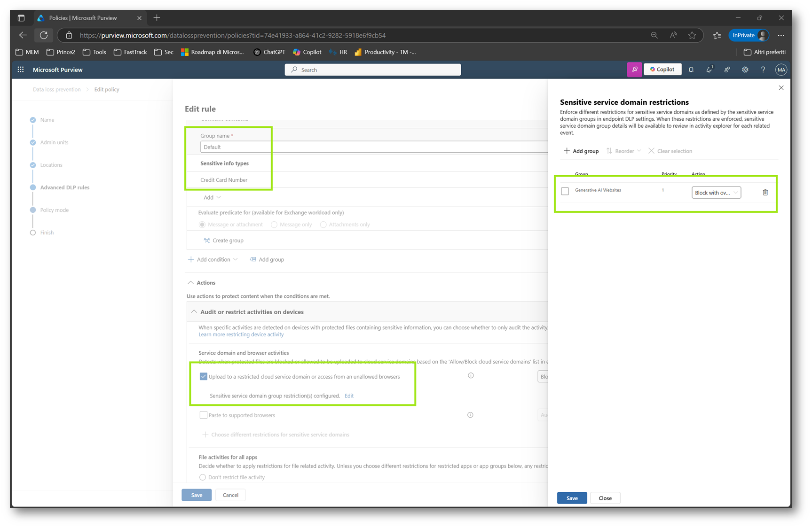Click Close in the restrictions panel
Image resolution: width=812 pixels, height=528 pixels.
[605, 498]
